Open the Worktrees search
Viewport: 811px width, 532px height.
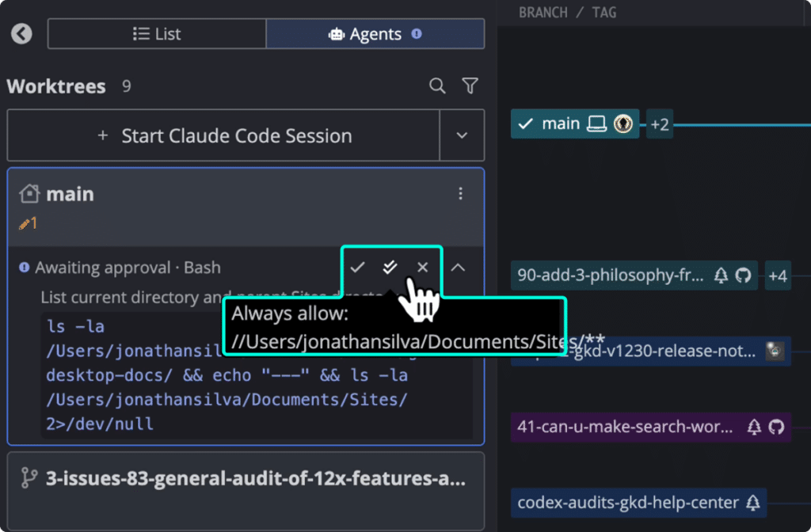(x=437, y=85)
